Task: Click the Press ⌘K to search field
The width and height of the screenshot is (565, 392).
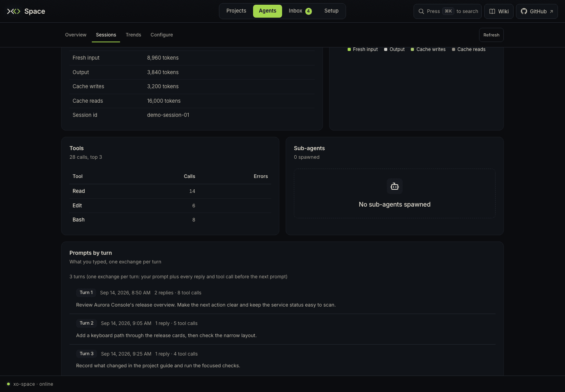Action: [448, 11]
